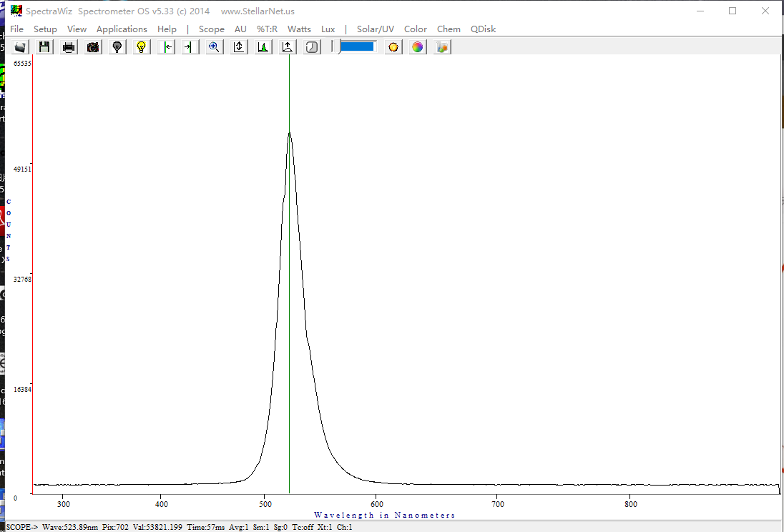
Task: Click the zoom magnifier icon
Action: tap(213, 47)
